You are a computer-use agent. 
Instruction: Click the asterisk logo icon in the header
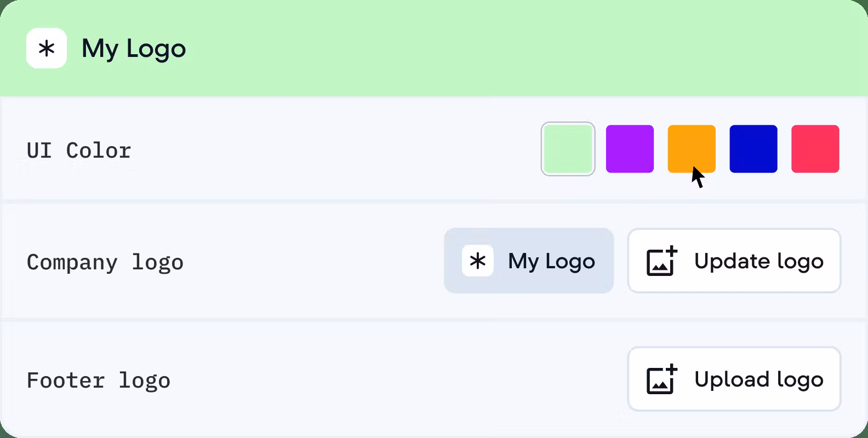[x=47, y=49]
